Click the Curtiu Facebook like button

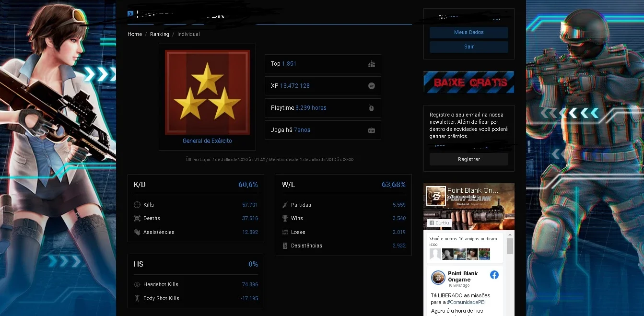[439, 223]
